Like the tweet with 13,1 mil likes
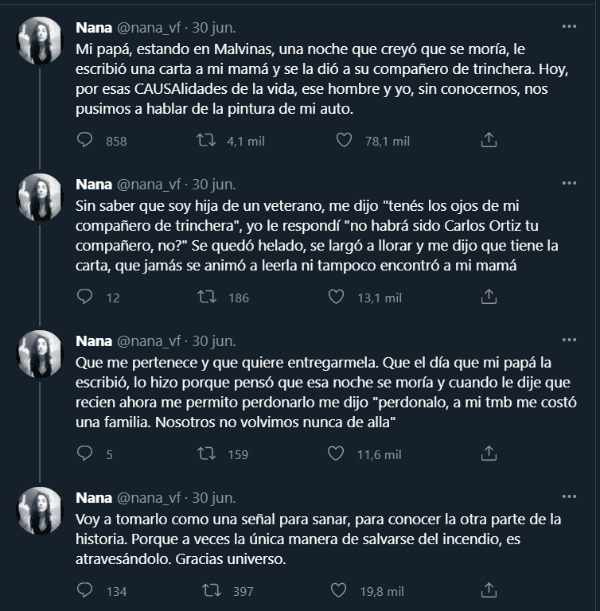The width and height of the screenshot is (600, 611). pyautogui.click(x=339, y=297)
